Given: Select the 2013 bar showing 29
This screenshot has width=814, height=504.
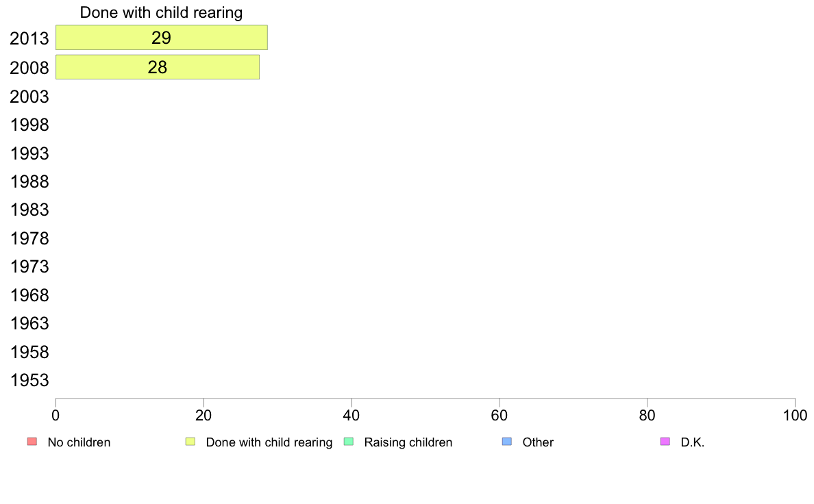Looking at the screenshot, I should click(x=162, y=38).
